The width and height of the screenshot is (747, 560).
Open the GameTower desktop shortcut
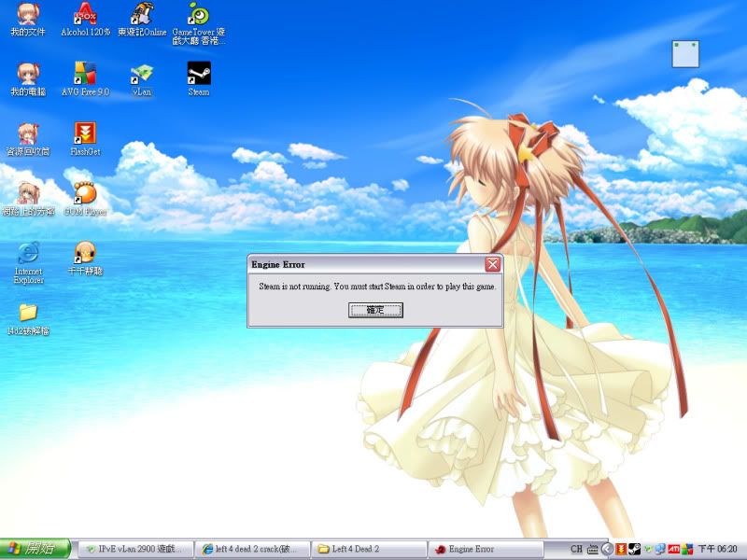(x=199, y=14)
